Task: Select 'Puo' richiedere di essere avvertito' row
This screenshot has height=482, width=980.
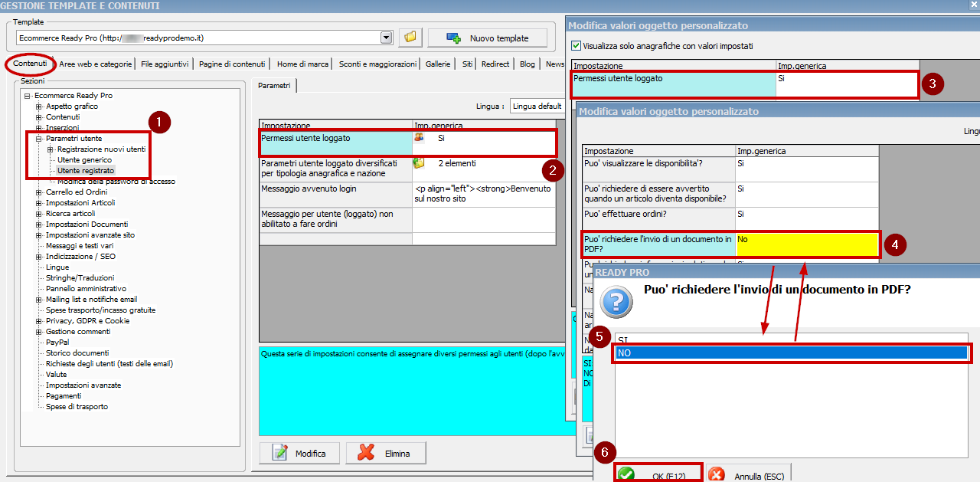Action: [x=730, y=194]
